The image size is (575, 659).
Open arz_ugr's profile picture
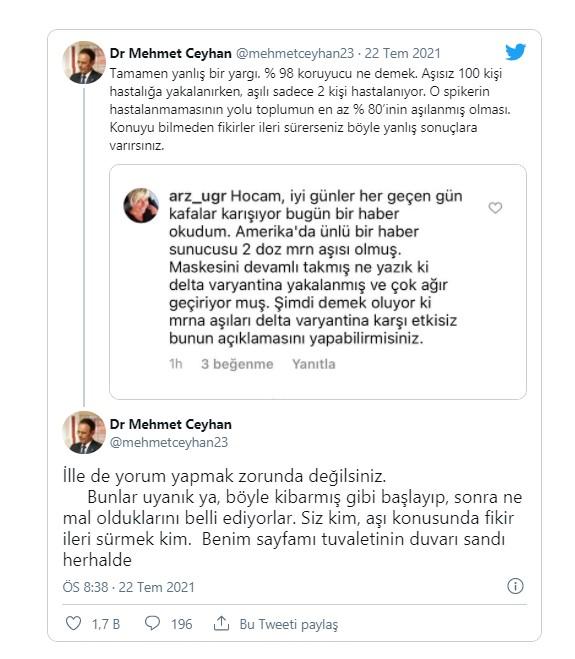coord(141,206)
